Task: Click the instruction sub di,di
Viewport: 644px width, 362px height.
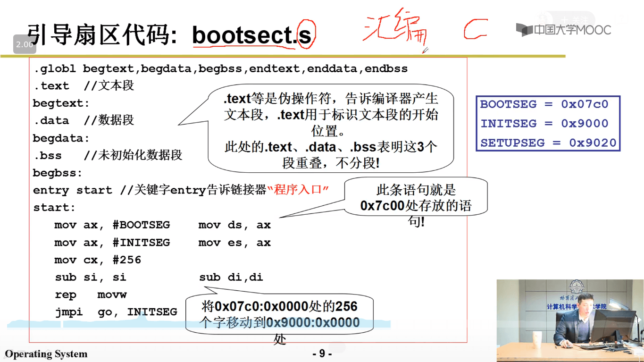Action: 231,278
